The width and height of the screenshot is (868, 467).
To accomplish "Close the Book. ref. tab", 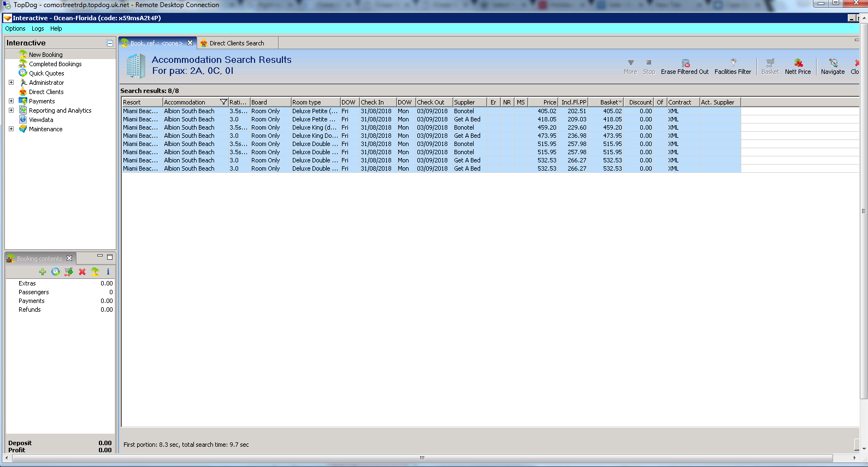I will (x=190, y=43).
